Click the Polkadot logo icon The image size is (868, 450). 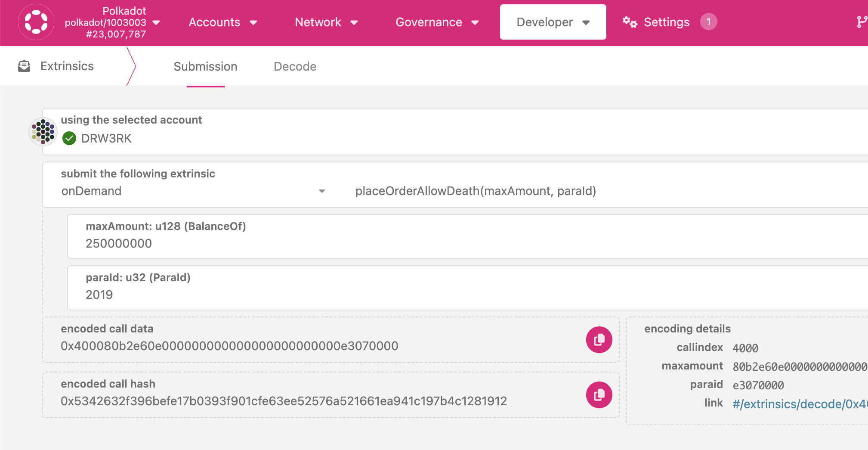point(36,22)
